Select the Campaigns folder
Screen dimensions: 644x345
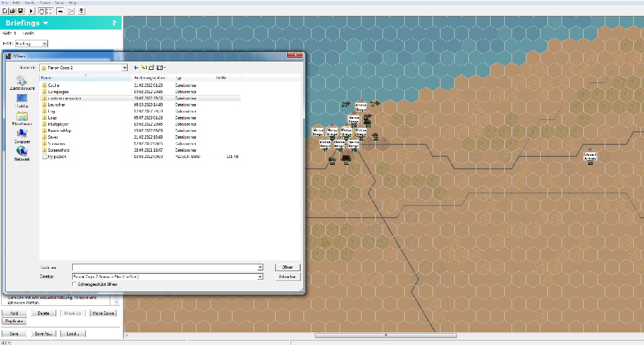pyautogui.click(x=58, y=92)
